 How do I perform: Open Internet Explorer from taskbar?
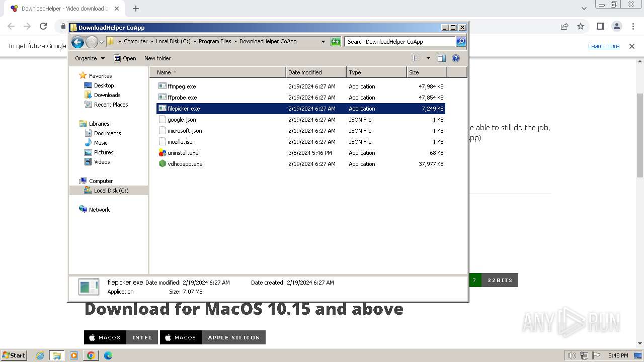[x=40, y=355]
